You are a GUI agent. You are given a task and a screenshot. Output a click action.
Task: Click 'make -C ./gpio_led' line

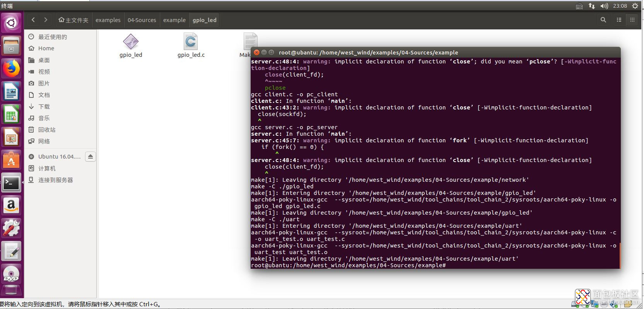click(282, 186)
